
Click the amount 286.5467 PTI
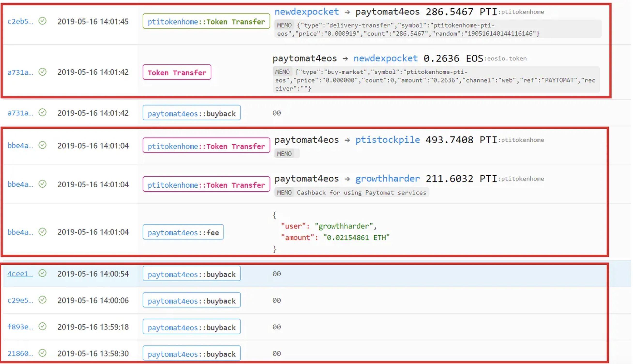click(461, 12)
